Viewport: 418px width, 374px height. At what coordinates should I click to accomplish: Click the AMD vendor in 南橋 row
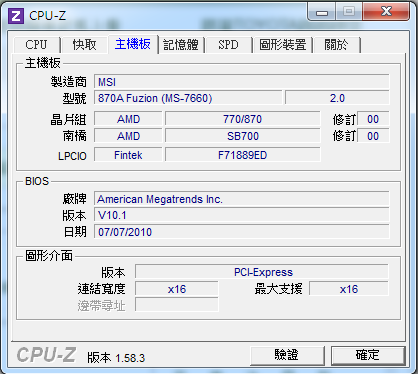pyautogui.click(x=128, y=136)
